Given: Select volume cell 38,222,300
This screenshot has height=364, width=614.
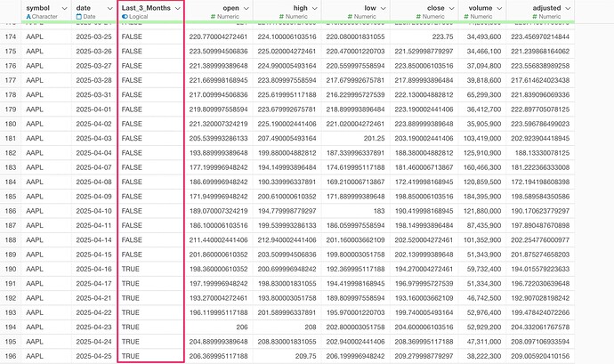Looking at the screenshot, I should tap(483, 356).
